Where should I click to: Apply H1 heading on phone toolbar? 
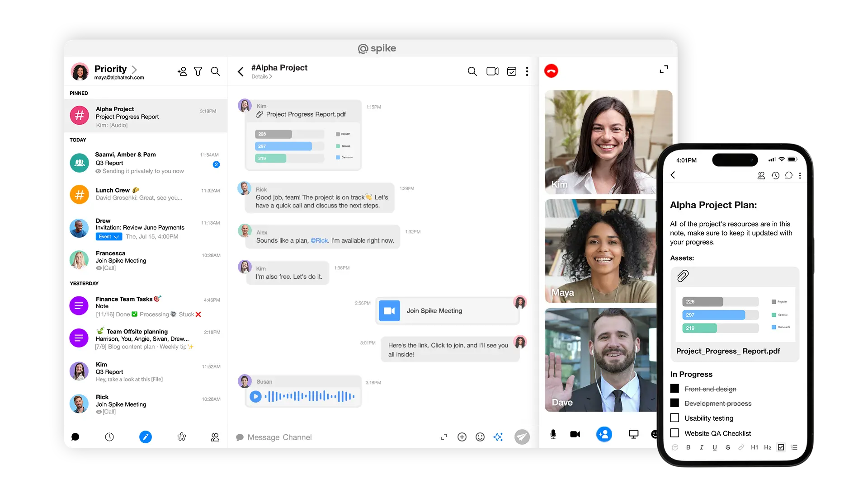coord(755,447)
